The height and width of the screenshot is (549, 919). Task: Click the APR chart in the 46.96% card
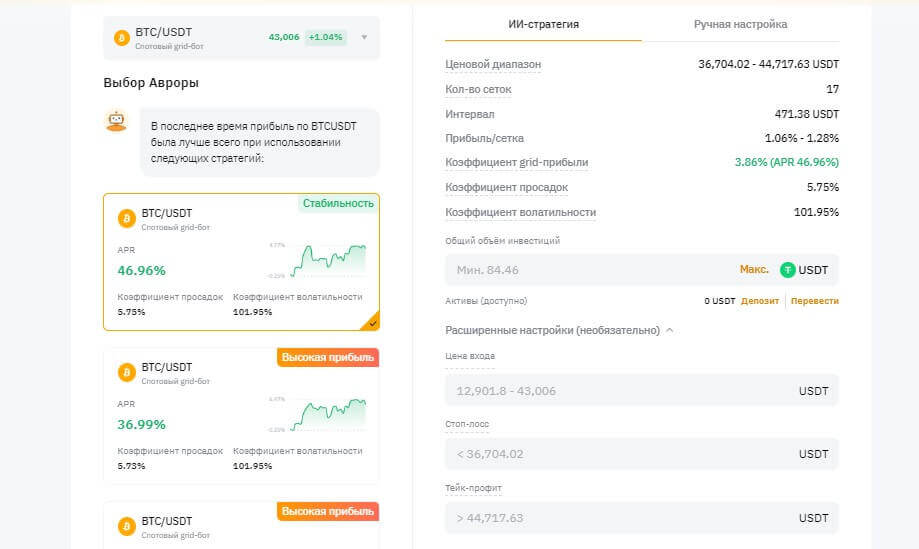point(318,259)
